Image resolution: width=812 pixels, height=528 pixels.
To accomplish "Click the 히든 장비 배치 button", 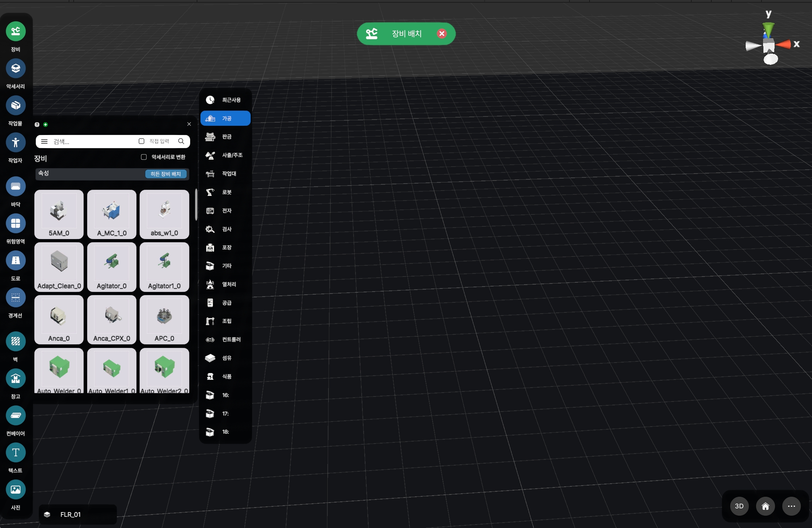I will click(166, 174).
